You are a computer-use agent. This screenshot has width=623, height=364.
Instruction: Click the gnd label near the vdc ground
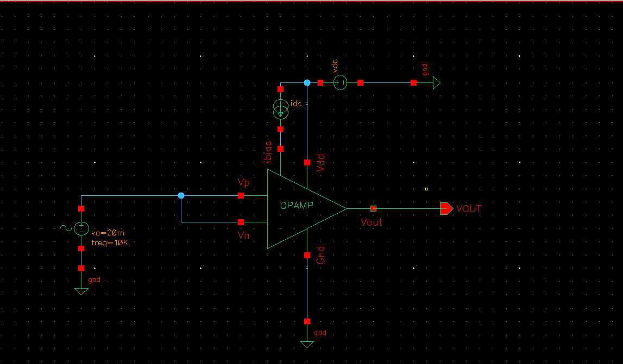click(x=425, y=69)
